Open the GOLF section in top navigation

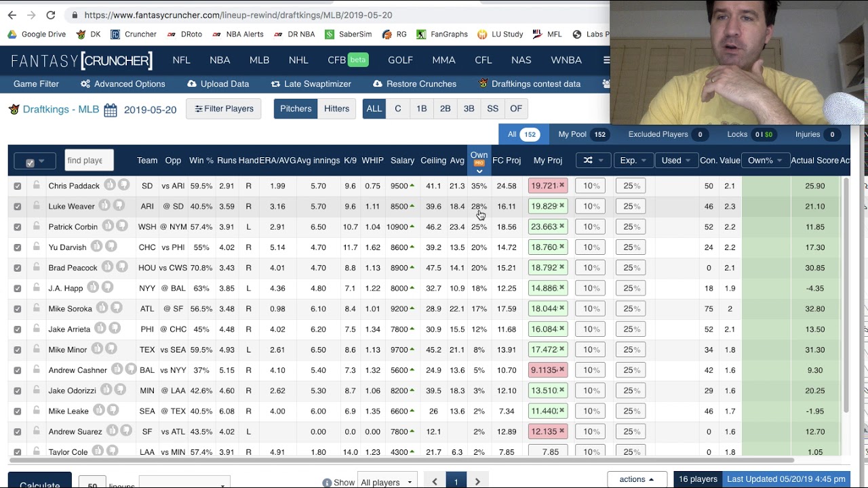pos(400,60)
